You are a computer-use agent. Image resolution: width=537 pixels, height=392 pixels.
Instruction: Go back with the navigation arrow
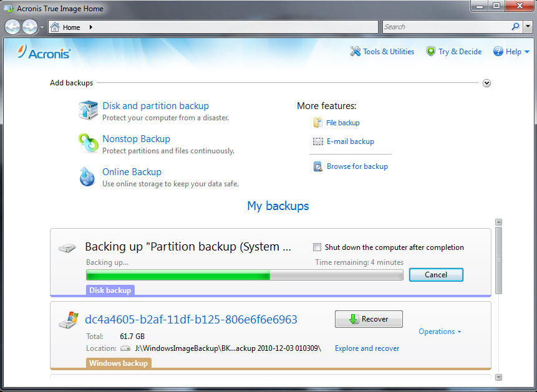(12, 27)
